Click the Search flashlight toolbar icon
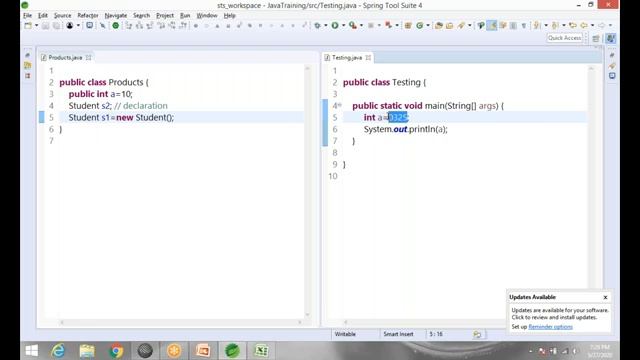The height and width of the screenshot is (360, 640). [x=461, y=25]
